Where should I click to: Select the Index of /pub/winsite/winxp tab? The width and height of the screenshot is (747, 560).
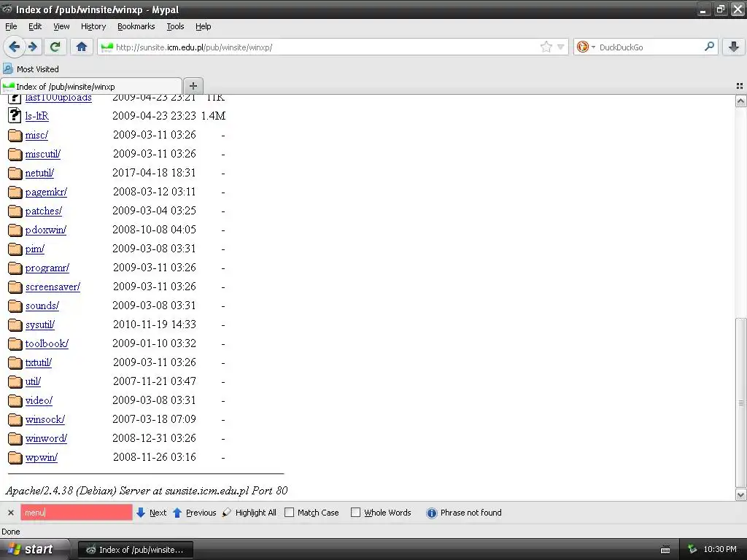tap(91, 86)
